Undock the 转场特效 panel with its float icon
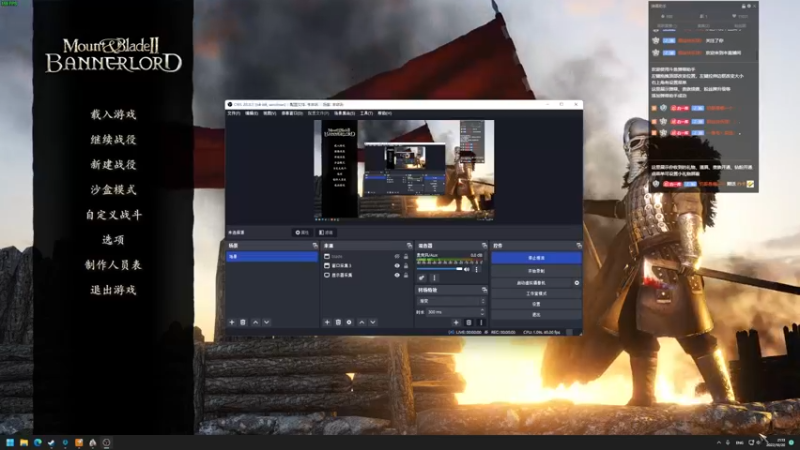 point(484,290)
